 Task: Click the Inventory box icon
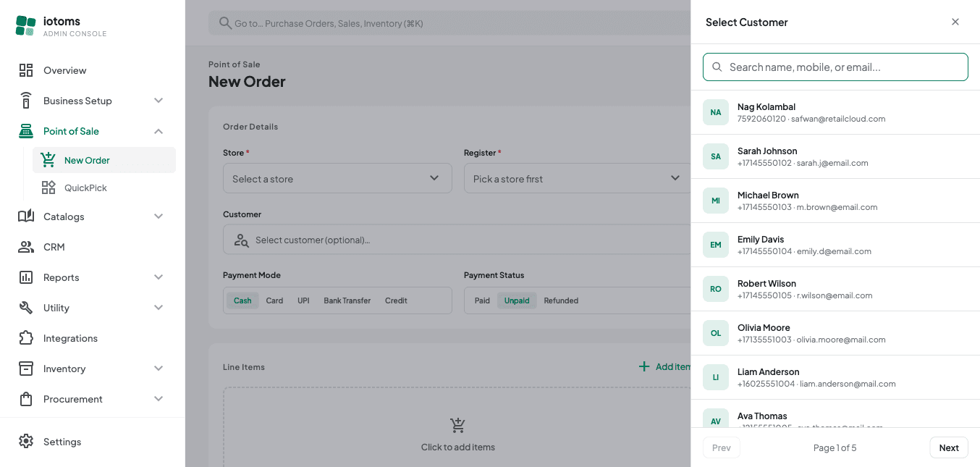26,369
